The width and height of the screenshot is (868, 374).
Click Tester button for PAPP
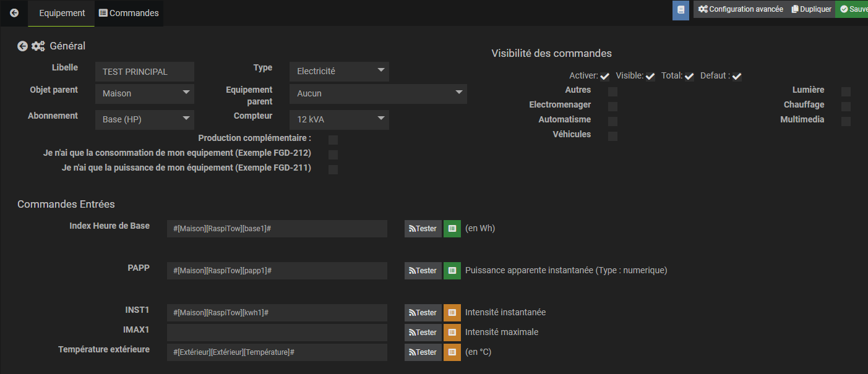(x=423, y=271)
